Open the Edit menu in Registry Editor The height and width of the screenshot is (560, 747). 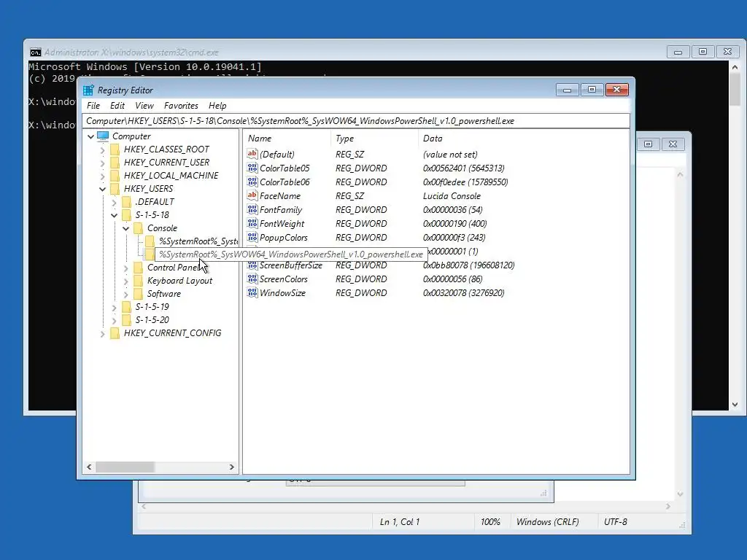click(117, 106)
